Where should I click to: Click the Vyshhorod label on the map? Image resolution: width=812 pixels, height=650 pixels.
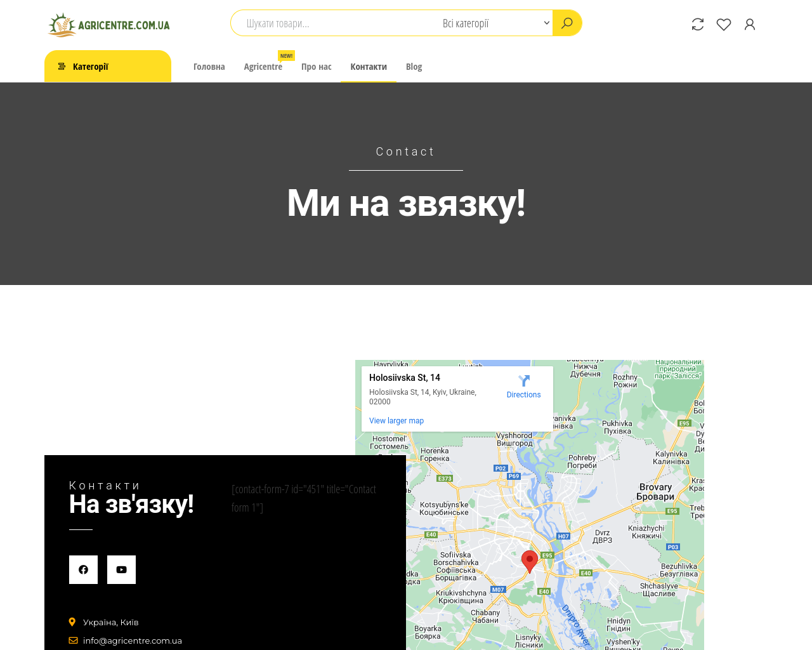(x=514, y=439)
